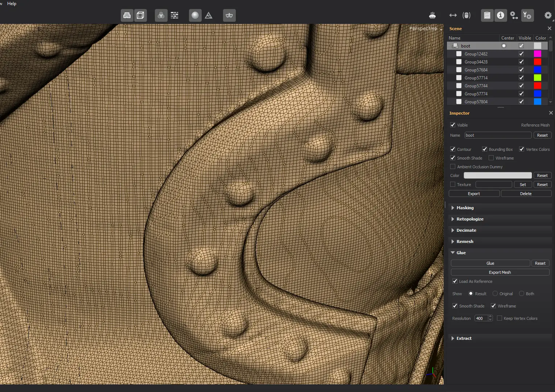Viewport: 555px width, 392px height.
Task: Enable Ambient Occlusion Dummy checkbox
Action: point(453,166)
